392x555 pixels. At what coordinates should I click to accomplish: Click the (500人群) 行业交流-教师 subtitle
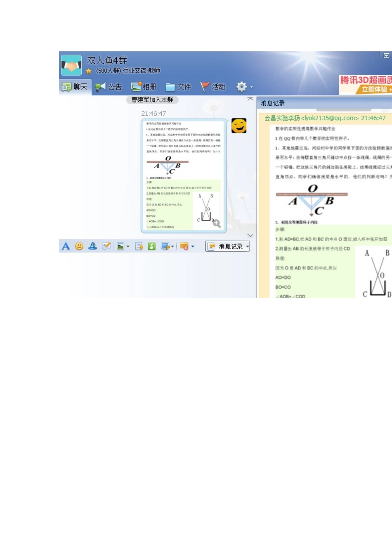(128, 71)
